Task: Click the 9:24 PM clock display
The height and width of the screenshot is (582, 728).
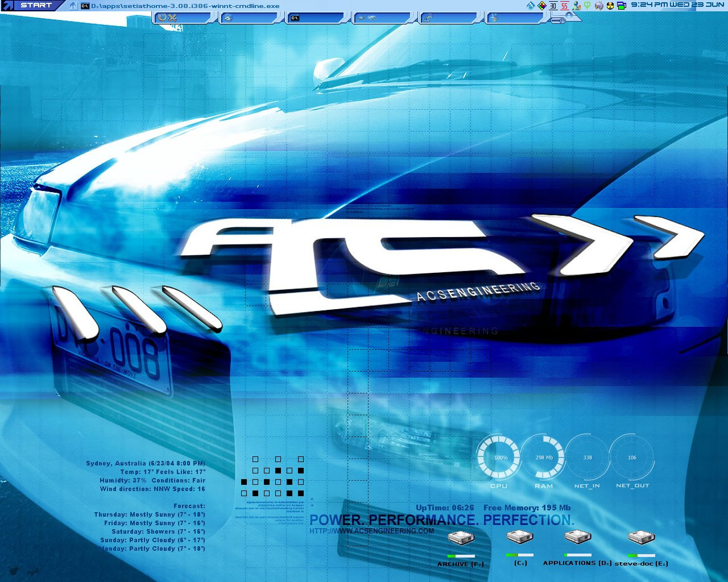Action: (677, 5)
